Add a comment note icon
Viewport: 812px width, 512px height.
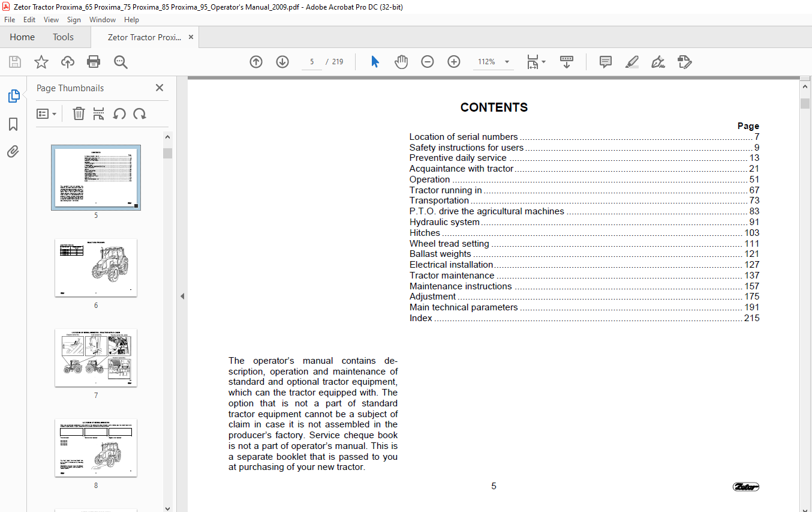coord(606,62)
